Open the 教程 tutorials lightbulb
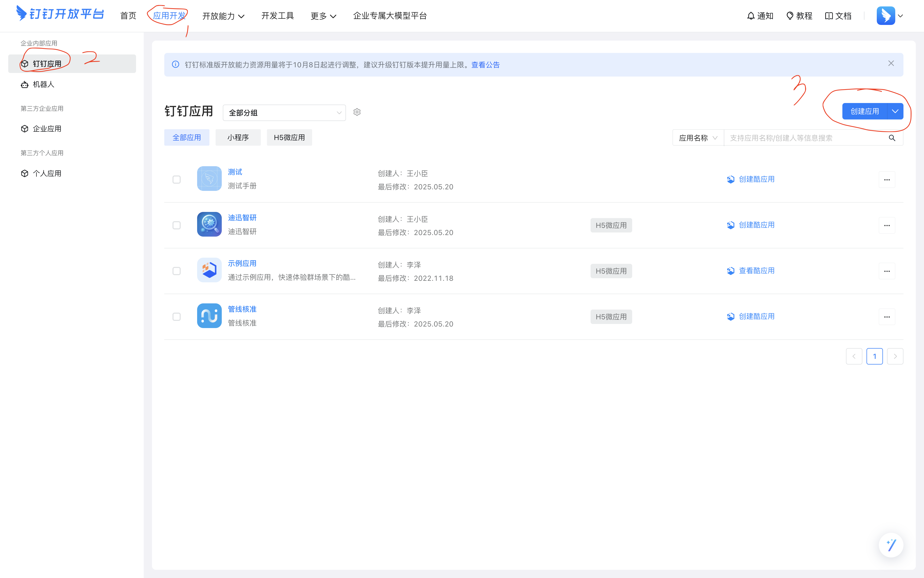 [799, 16]
